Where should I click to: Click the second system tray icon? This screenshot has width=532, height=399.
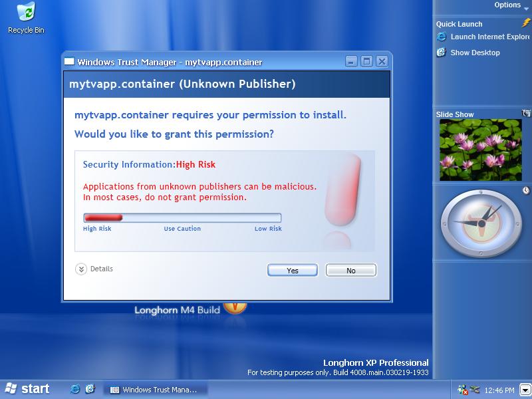pyautogui.click(x=475, y=390)
